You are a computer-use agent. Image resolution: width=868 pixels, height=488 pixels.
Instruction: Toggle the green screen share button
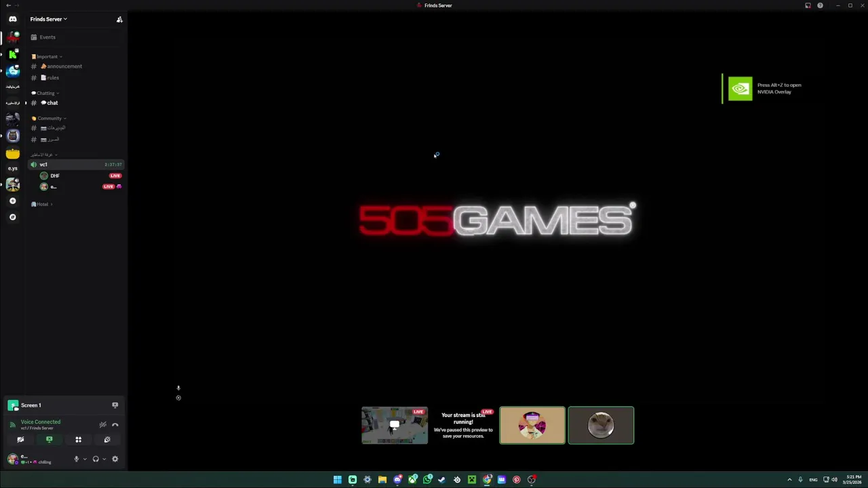tap(49, 440)
